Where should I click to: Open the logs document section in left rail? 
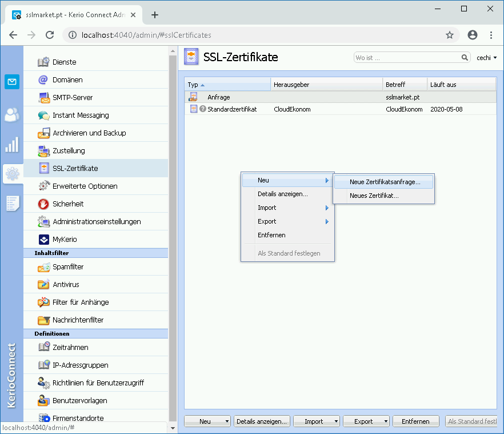pyautogui.click(x=13, y=204)
